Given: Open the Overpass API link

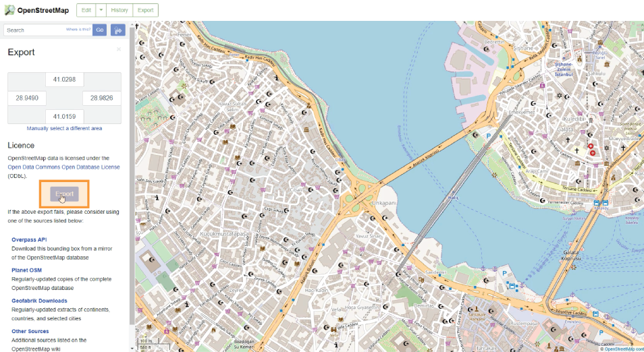Looking at the screenshot, I should coord(29,239).
